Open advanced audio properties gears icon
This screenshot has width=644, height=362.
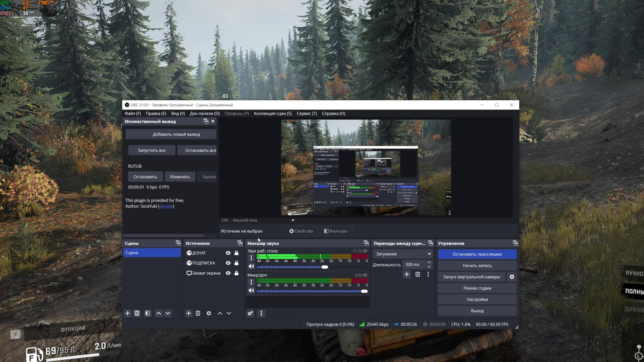tap(250, 313)
